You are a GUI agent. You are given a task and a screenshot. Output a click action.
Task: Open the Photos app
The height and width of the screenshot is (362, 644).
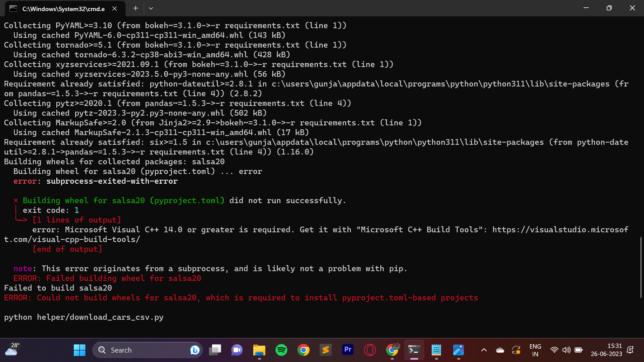click(x=459, y=350)
